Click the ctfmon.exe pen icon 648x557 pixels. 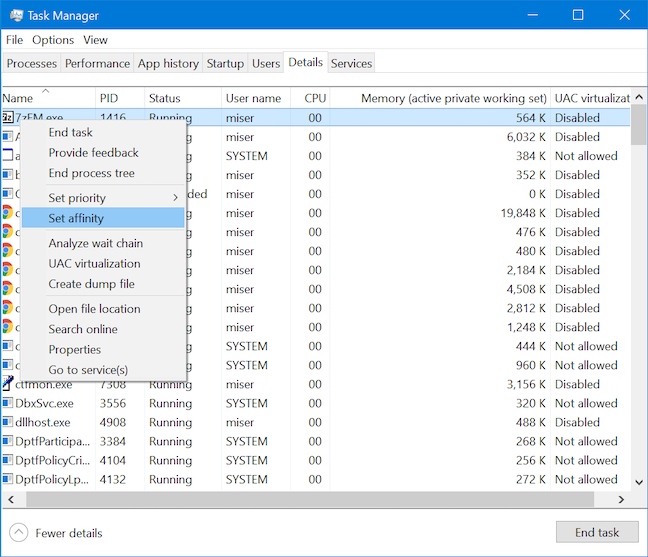8,384
